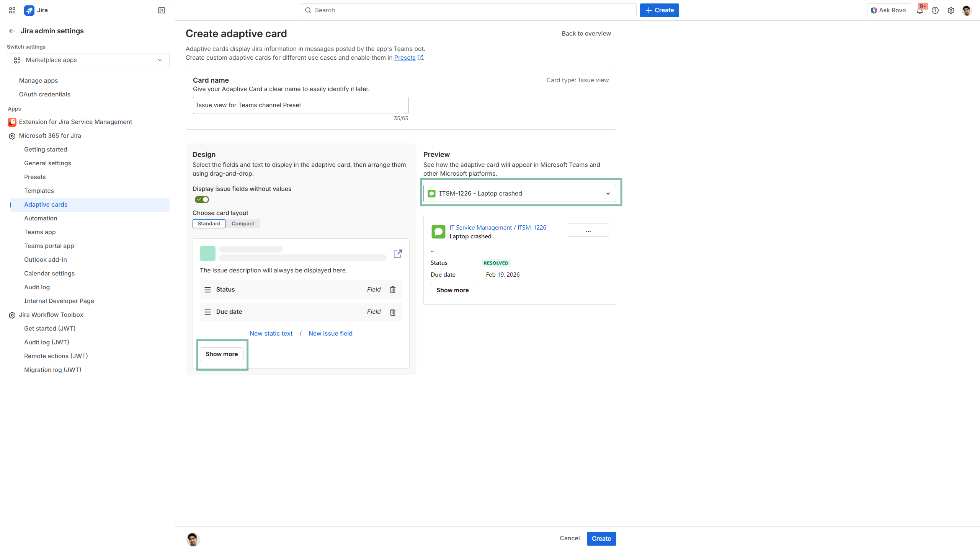980x551 pixels.
Task: Go to Automation sidebar item
Action: point(41,218)
